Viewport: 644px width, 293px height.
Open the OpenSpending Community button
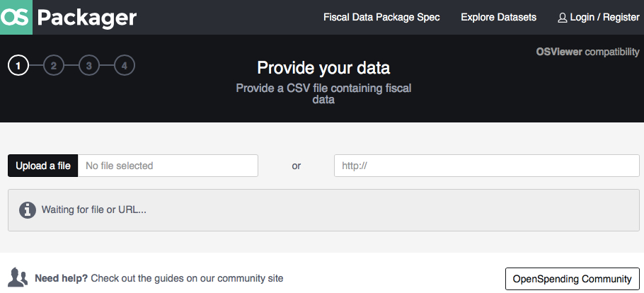click(572, 279)
